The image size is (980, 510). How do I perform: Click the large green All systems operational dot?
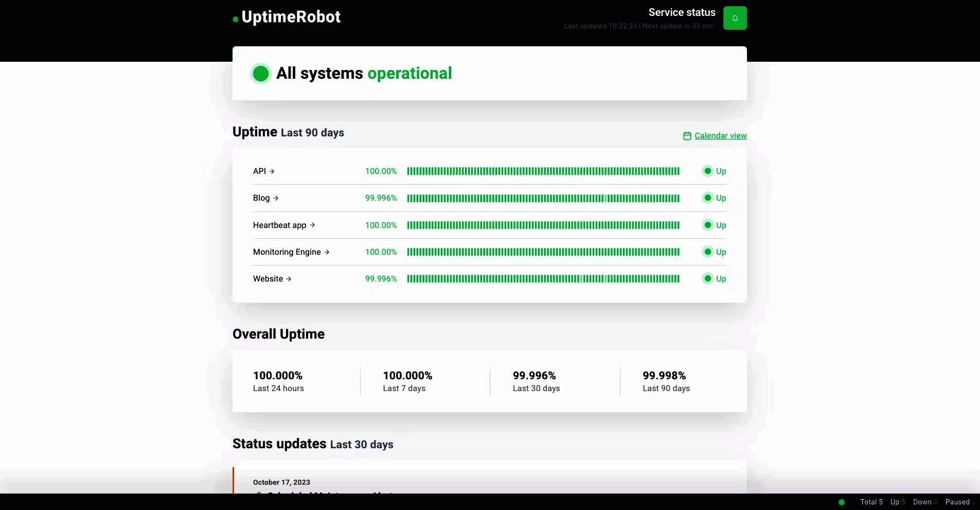click(x=261, y=74)
